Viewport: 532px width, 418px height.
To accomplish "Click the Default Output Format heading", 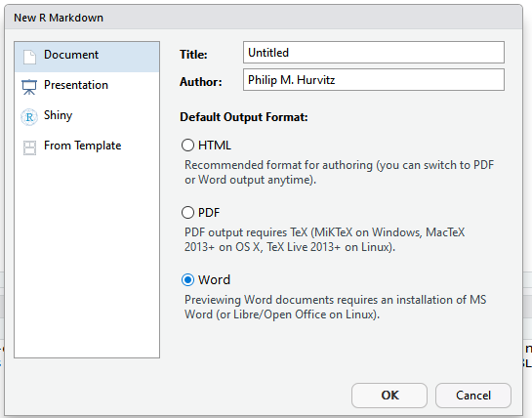I will (244, 117).
